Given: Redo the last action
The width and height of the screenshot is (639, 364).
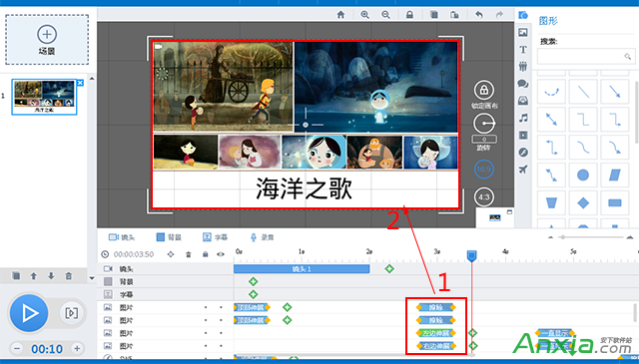Looking at the screenshot, I should pyautogui.click(x=499, y=15).
